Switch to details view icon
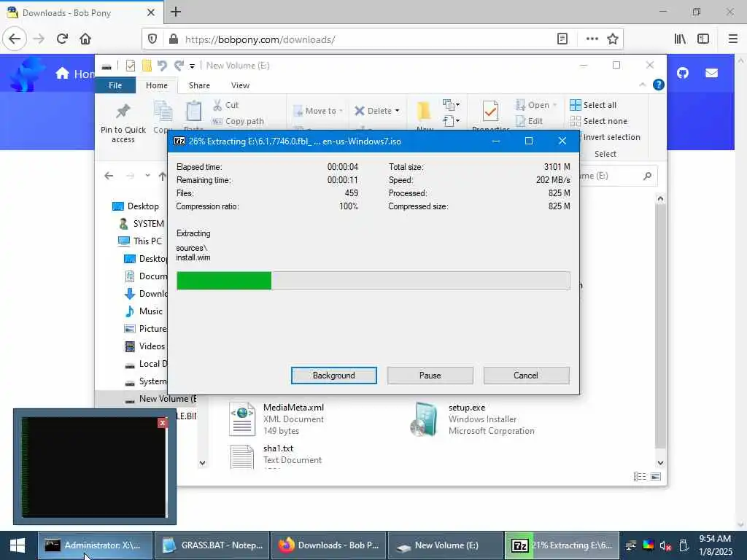The width and height of the screenshot is (747, 560). [640, 477]
